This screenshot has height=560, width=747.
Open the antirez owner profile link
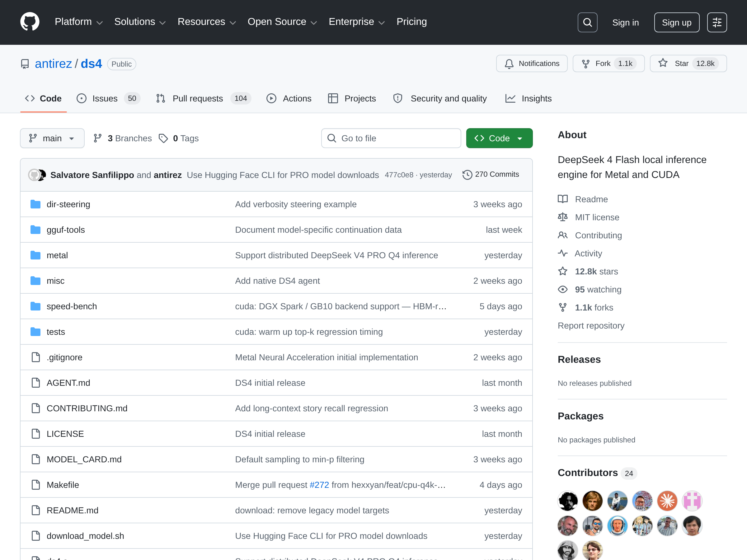click(x=53, y=64)
